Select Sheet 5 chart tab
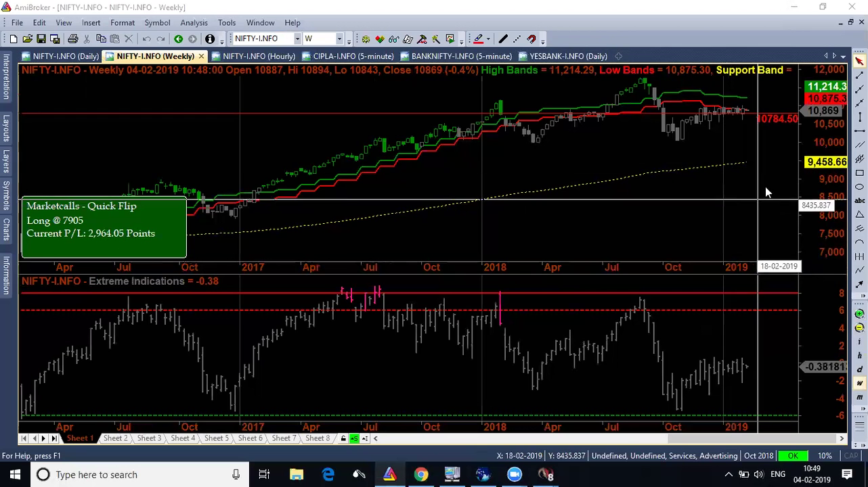Screen dimensions: 868x487 (217, 438)
